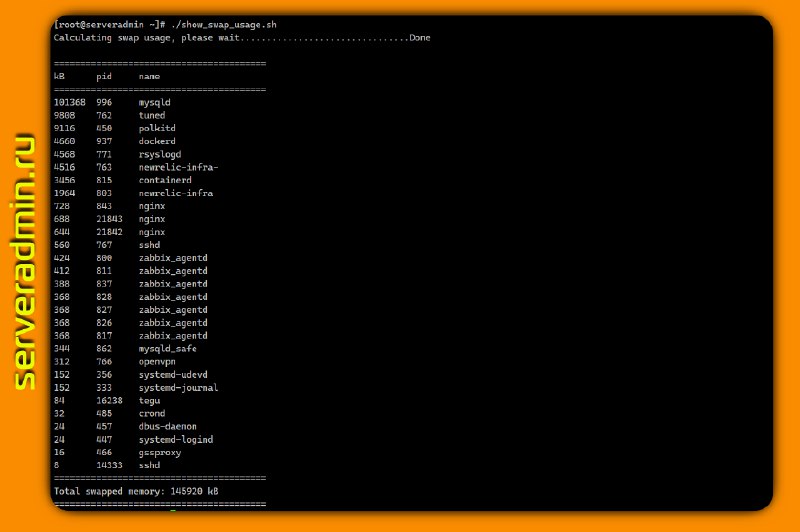
Task: Click the 'kB' column header
Action: pyautogui.click(x=59, y=77)
